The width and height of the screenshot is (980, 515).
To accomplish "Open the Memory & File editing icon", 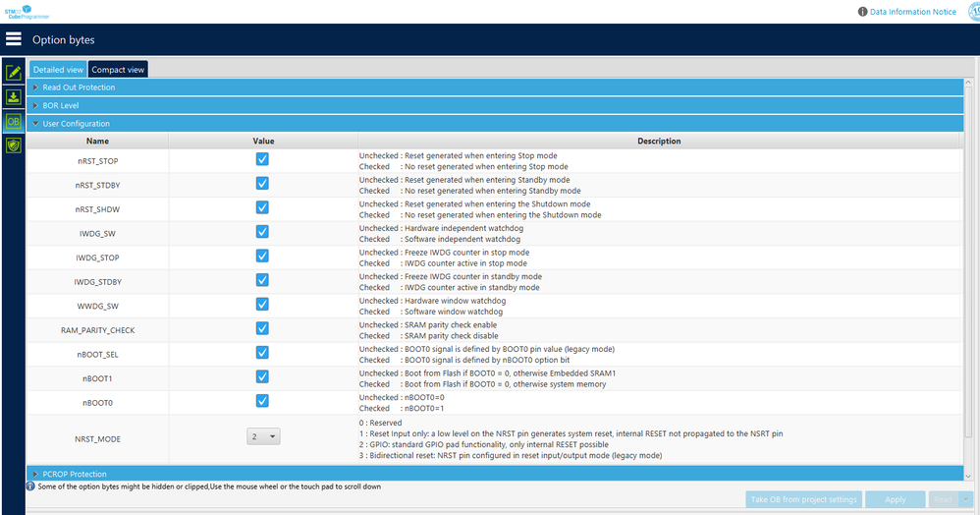I will click(x=13, y=73).
